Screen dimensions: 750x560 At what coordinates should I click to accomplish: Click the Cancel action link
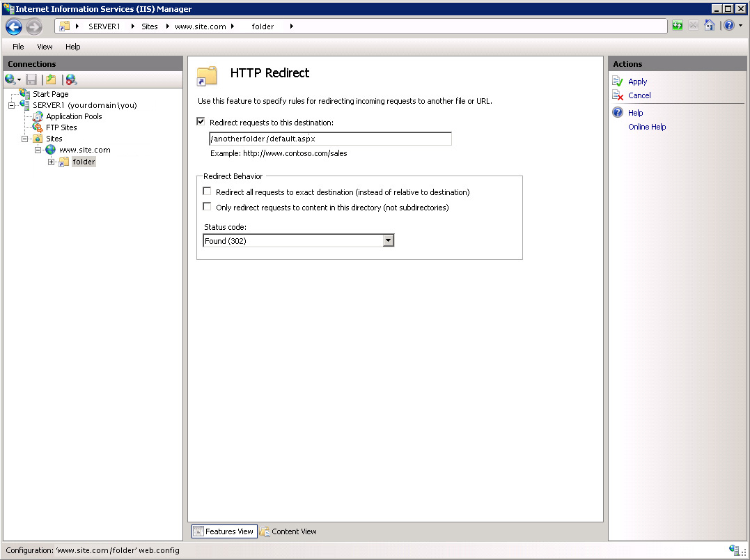[x=639, y=95]
